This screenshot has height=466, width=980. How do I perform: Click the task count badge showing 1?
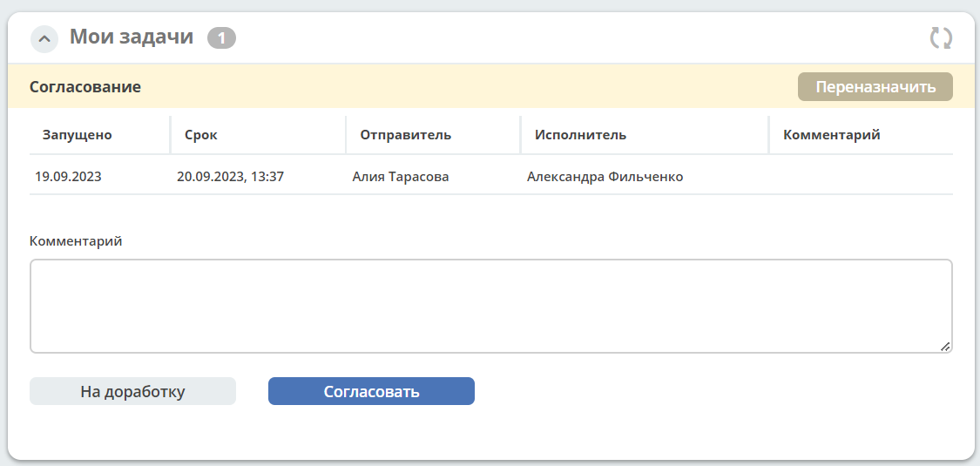coord(221,38)
